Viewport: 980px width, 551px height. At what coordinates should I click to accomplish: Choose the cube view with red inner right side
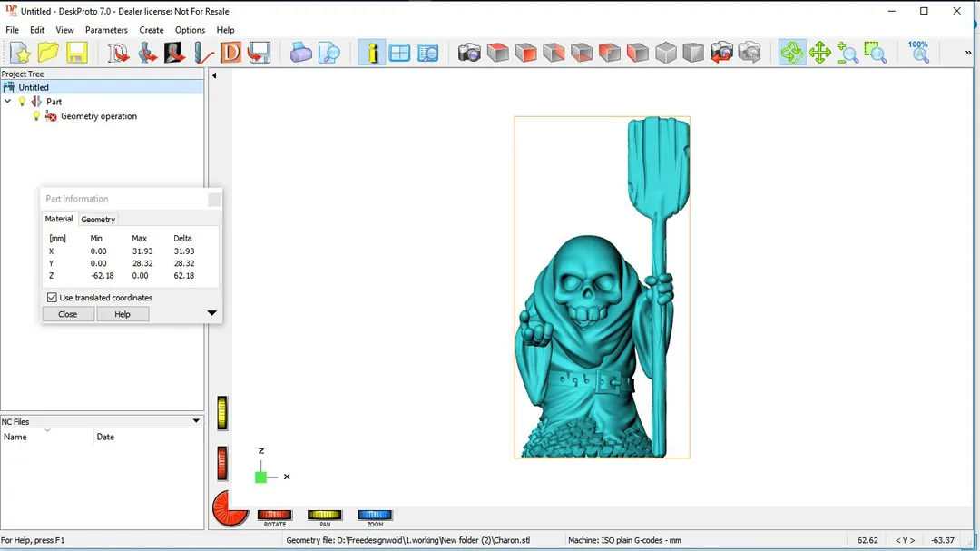[554, 53]
